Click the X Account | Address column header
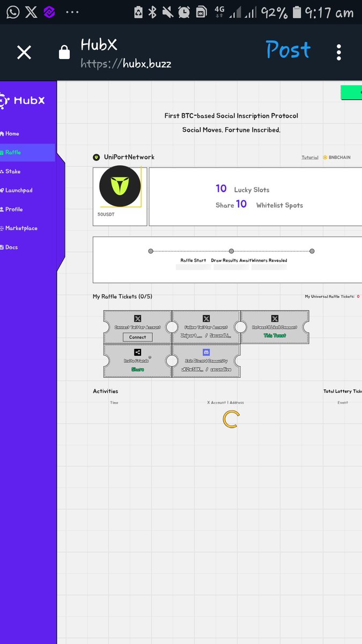The image size is (362, 644). [226, 402]
